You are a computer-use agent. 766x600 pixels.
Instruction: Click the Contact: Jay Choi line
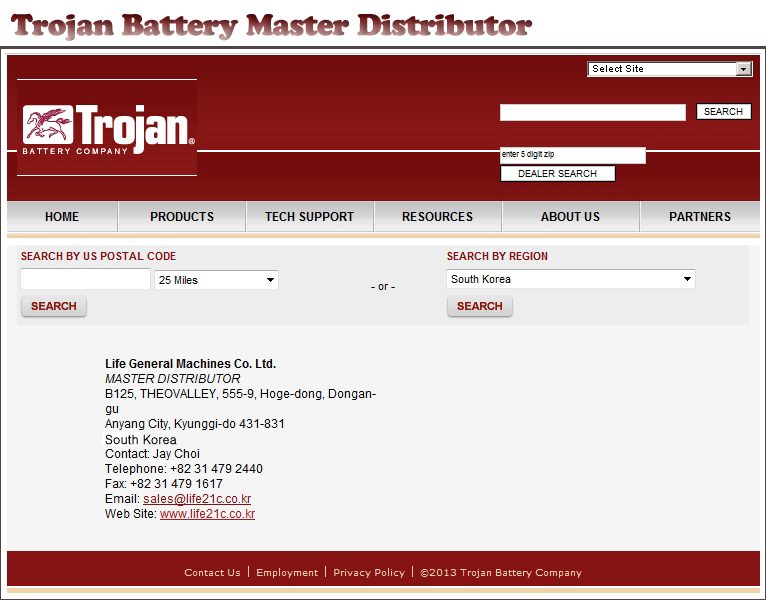[x=152, y=454]
